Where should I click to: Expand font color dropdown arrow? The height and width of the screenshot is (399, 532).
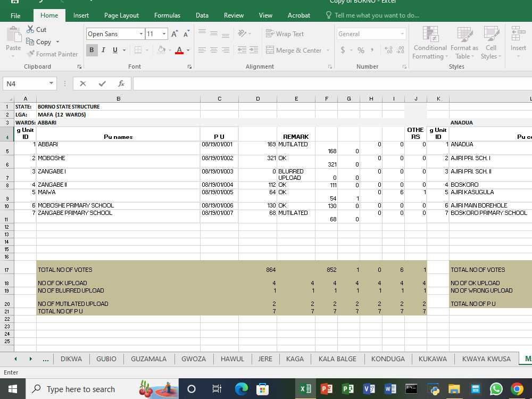click(188, 50)
